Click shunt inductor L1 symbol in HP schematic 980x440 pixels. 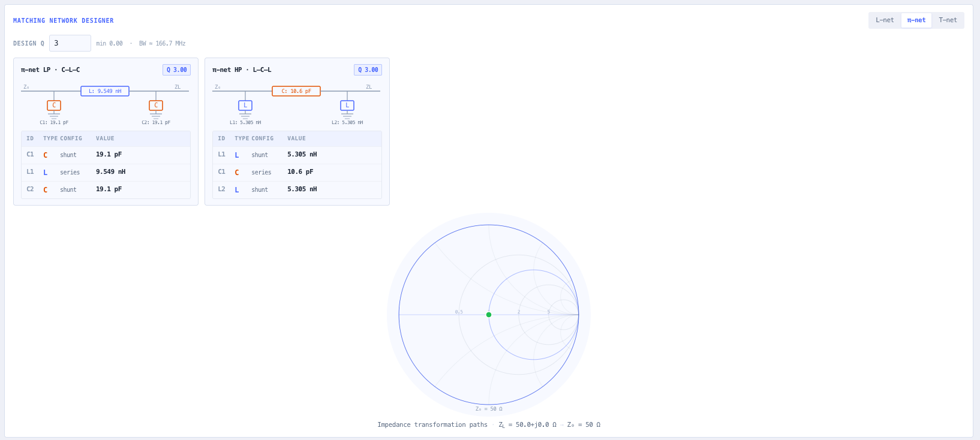point(245,106)
